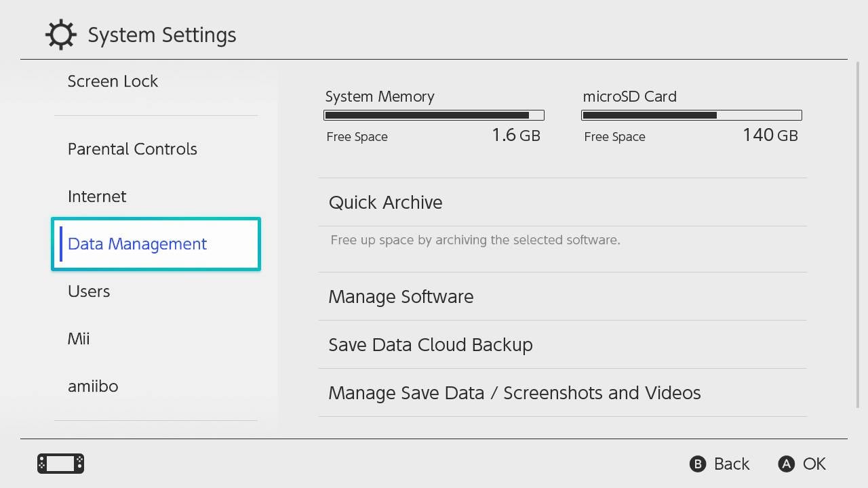Screen dimensions: 868x488
Task: Click the right-side vertical scrollbar
Action: coord(857,237)
